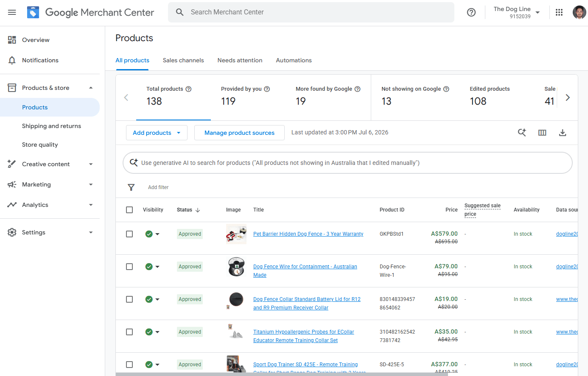Select all products with the header checkbox

[x=129, y=210]
